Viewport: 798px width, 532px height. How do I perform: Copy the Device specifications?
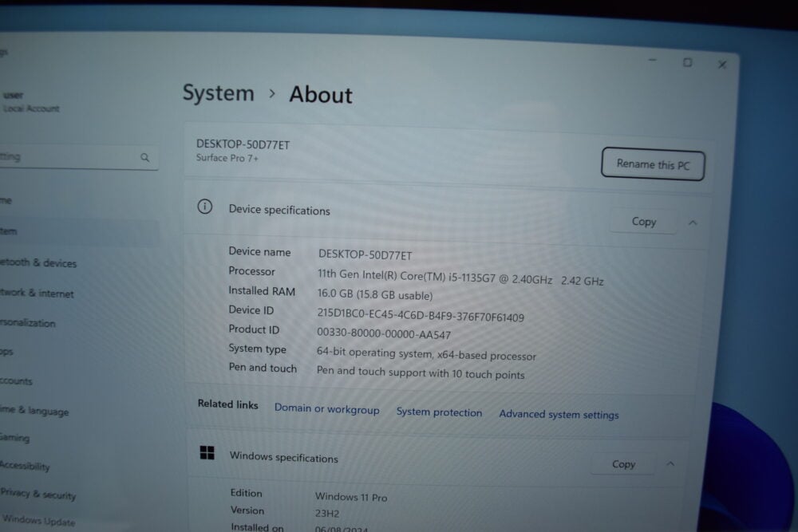coord(644,222)
